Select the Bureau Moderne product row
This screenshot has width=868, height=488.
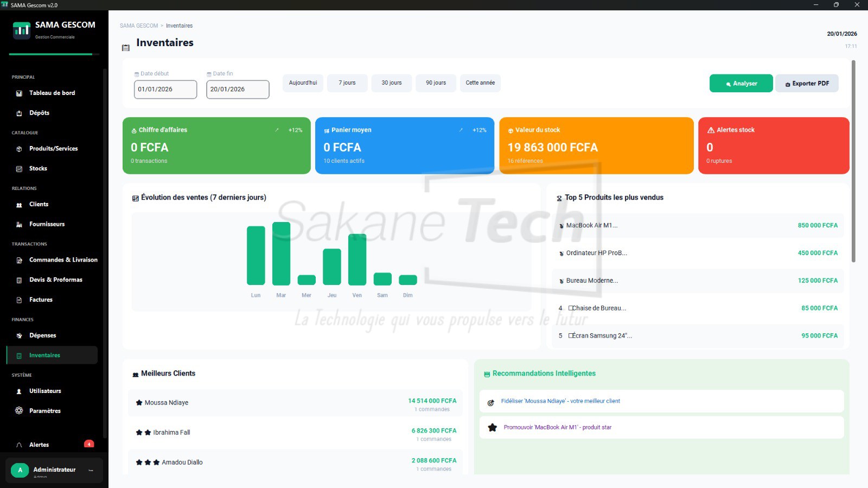pos(698,281)
